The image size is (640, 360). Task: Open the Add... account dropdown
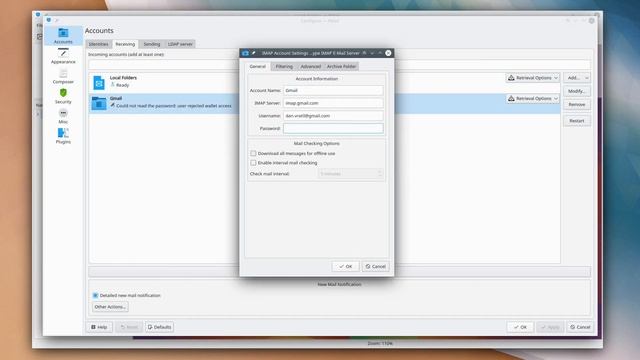(577, 78)
